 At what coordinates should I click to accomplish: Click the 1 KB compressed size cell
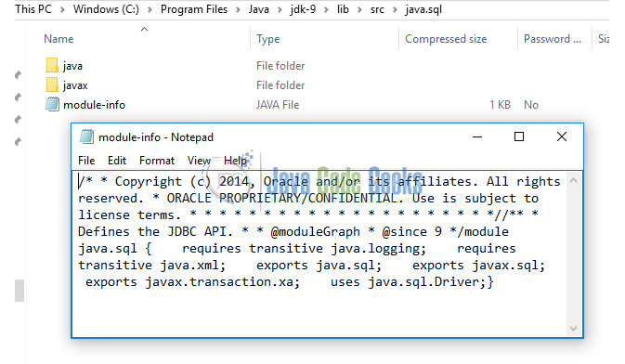[500, 105]
